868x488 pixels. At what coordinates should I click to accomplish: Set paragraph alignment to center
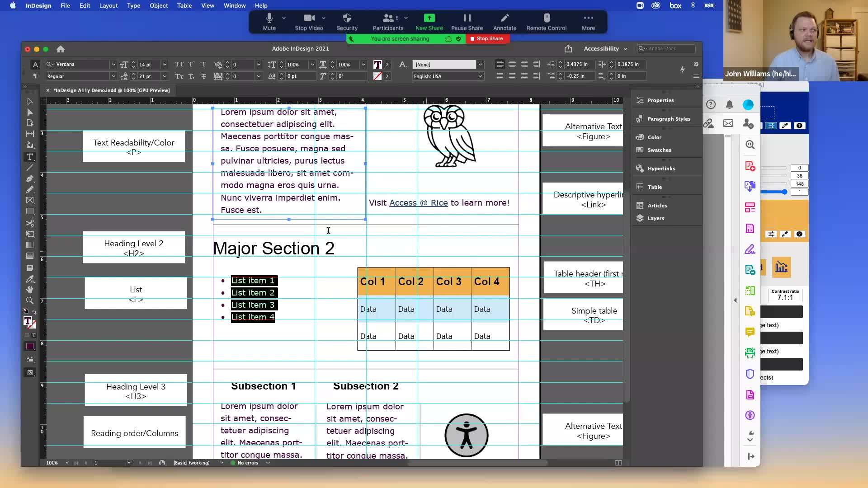pos(512,64)
